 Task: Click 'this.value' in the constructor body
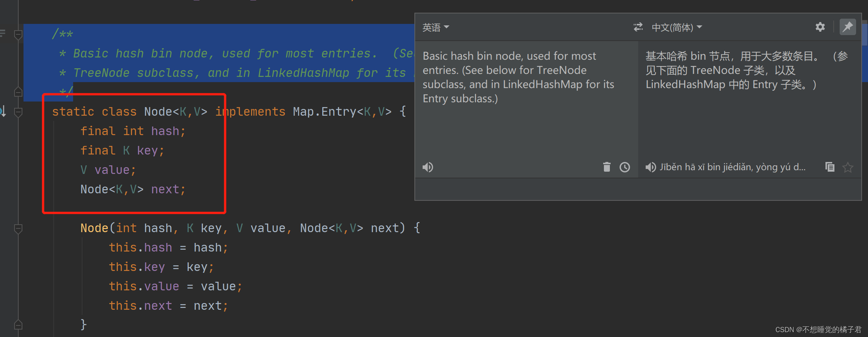tap(144, 286)
